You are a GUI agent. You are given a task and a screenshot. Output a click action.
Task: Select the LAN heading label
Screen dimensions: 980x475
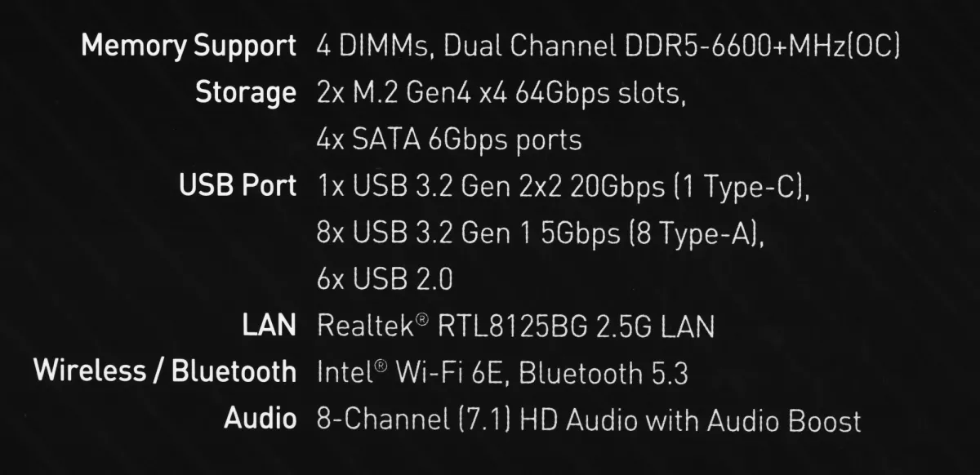pos(269,326)
